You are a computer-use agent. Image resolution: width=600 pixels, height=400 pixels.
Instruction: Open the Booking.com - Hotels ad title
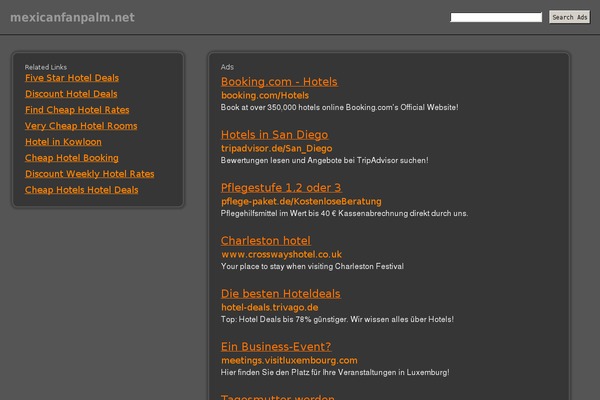point(279,82)
